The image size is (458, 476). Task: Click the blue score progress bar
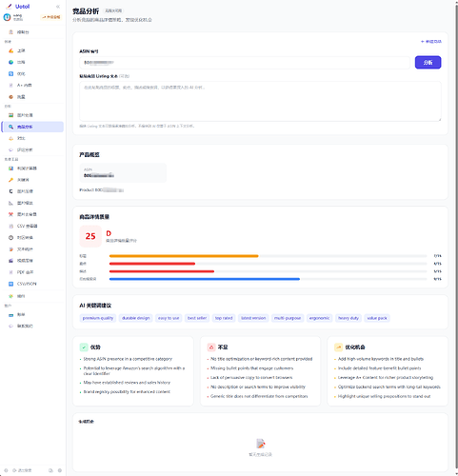[205, 279]
